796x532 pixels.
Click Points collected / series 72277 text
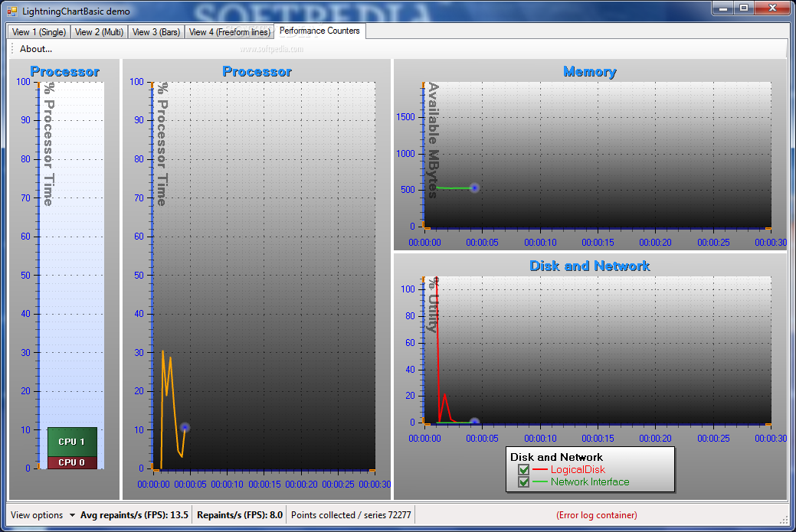click(351, 514)
